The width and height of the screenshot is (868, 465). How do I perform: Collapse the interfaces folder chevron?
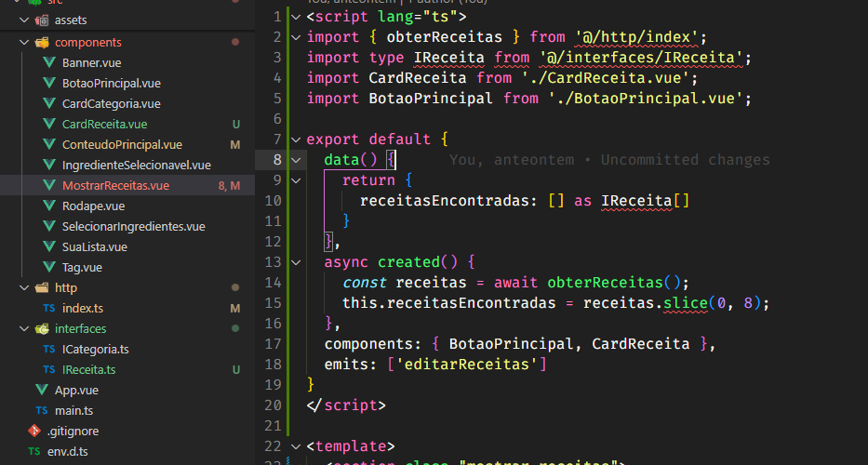pos(24,329)
